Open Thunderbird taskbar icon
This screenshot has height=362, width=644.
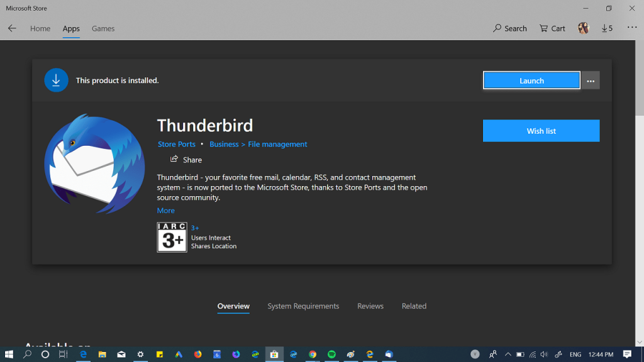[x=389, y=354]
